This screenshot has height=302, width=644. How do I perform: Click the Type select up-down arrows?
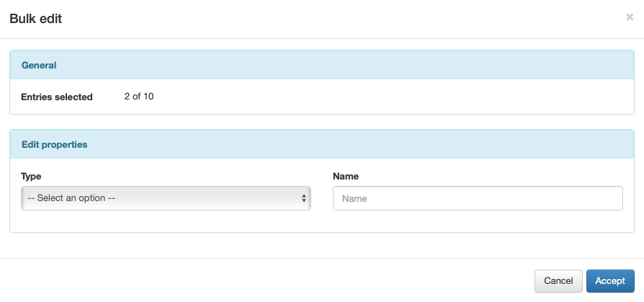pyautogui.click(x=304, y=198)
